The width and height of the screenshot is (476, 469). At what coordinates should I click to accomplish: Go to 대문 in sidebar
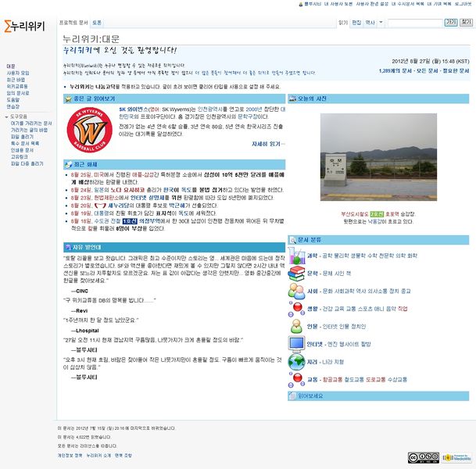[x=11, y=66]
